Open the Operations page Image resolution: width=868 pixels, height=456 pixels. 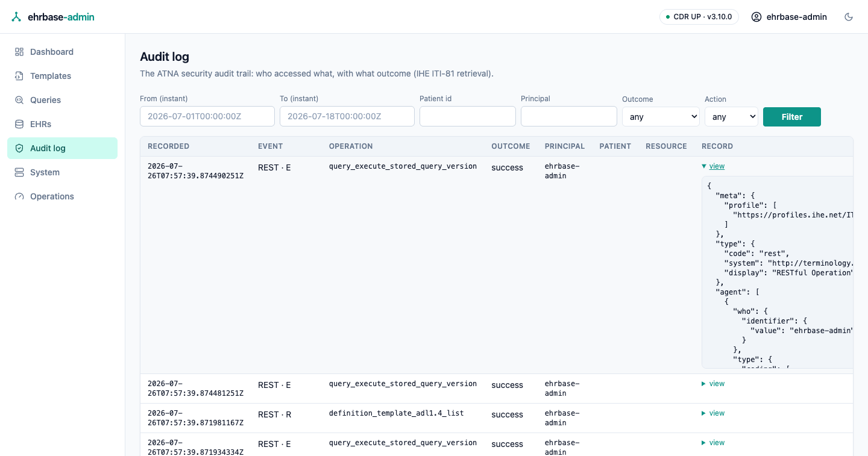coord(63,196)
